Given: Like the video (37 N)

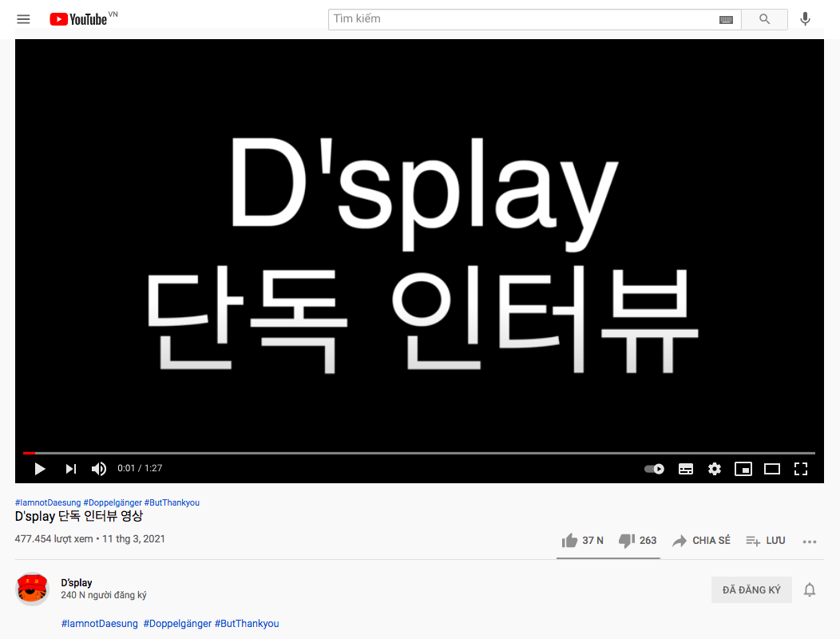Looking at the screenshot, I should point(582,541).
